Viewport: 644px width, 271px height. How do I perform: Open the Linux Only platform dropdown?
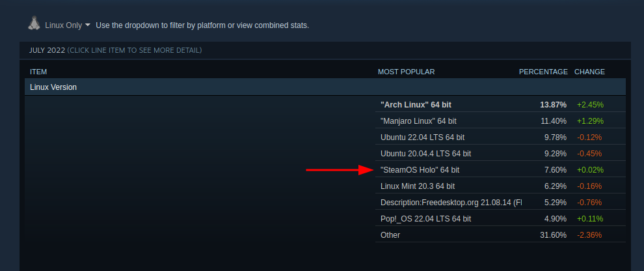[68, 25]
